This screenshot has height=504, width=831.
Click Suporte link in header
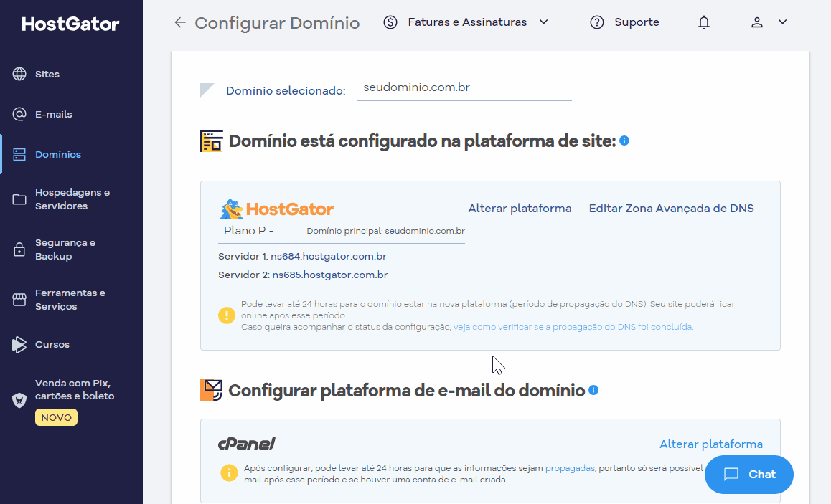tap(637, 22)
